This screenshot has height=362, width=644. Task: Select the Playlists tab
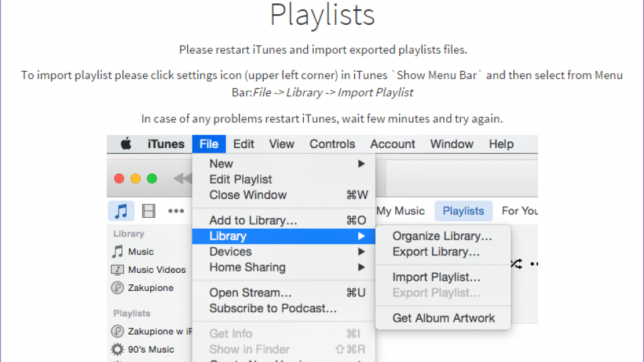pyautogui.click(x=464, y=211)
